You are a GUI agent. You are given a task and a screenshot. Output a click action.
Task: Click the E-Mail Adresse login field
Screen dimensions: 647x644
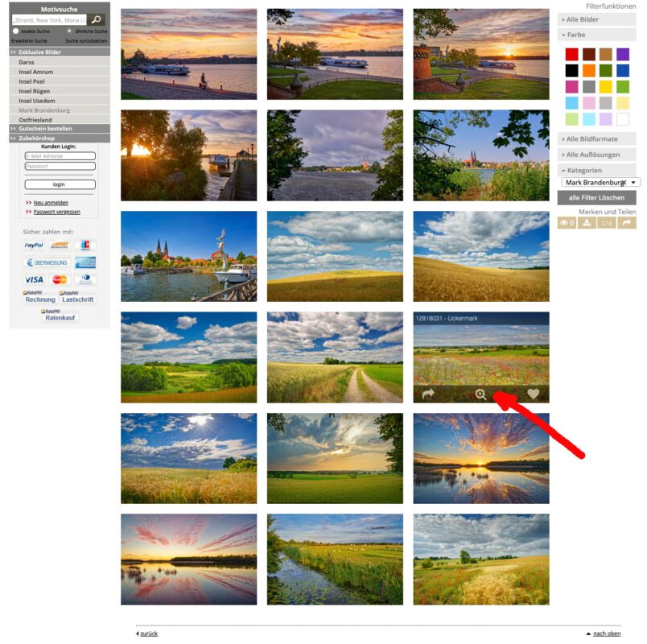point(60,156)
